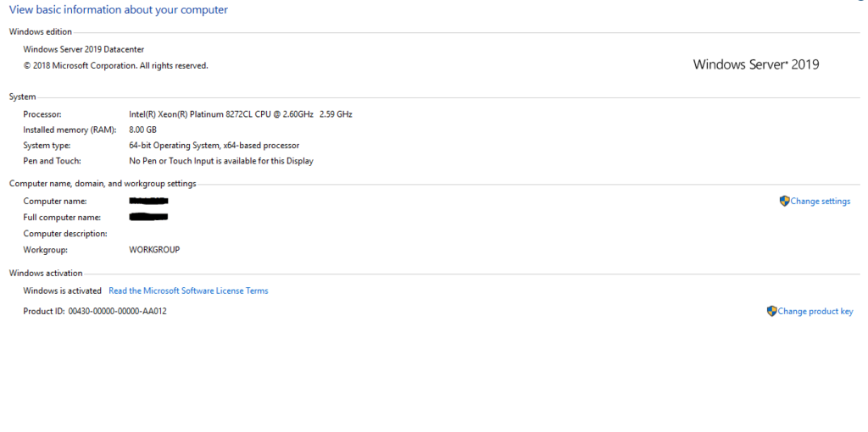Select the 'Windows Server 2019 Datacenter' edition text
This screenshot has height=432, width=868.
point(84,49)
